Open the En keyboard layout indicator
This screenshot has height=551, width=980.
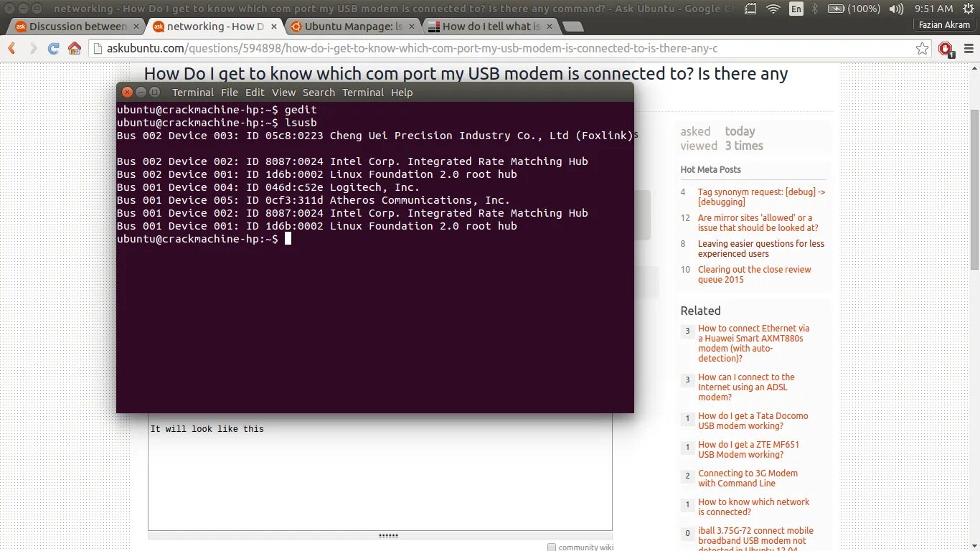coord(796,9)
